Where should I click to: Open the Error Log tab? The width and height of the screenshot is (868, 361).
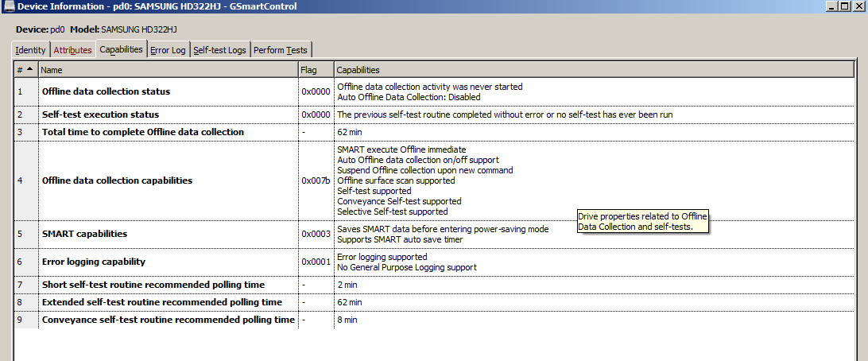coord(168,50)
